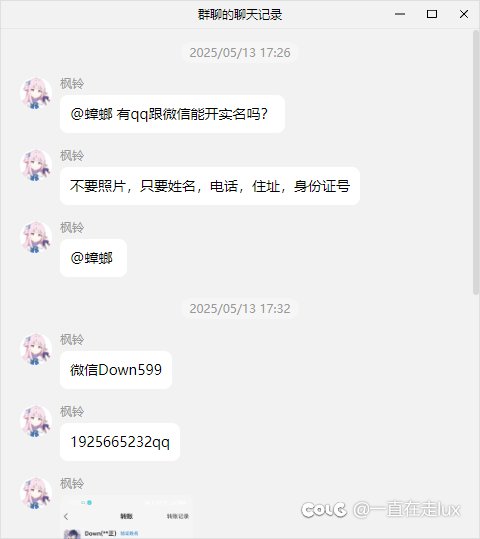Close the 群聊的聊天记录 window
The image size is (480, 539).
[x=464, y=14]
